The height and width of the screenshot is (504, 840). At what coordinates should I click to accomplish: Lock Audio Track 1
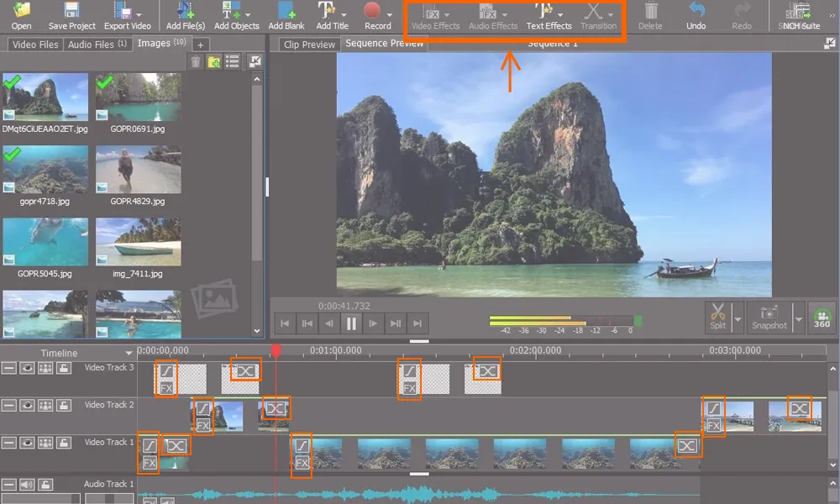tap(45, 485)
